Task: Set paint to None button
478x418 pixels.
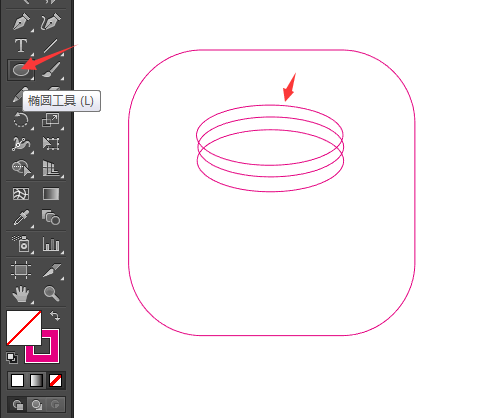Action: 55,380
